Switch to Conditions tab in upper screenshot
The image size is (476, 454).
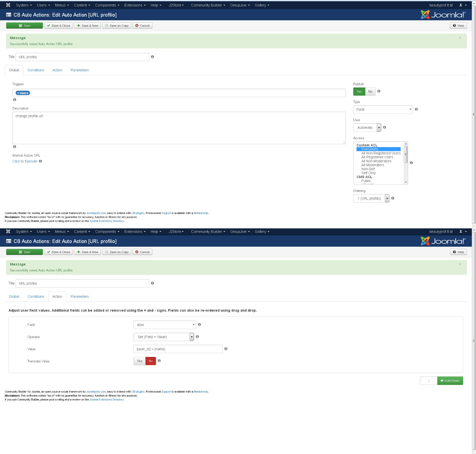pos(36,70)
